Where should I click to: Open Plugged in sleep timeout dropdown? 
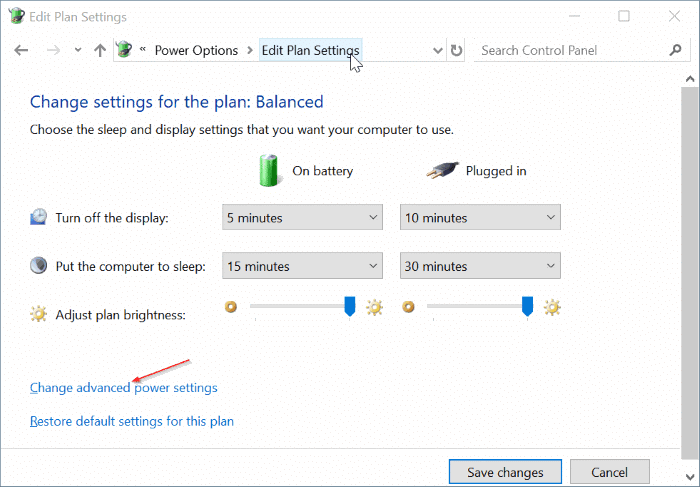click(480, 266)
